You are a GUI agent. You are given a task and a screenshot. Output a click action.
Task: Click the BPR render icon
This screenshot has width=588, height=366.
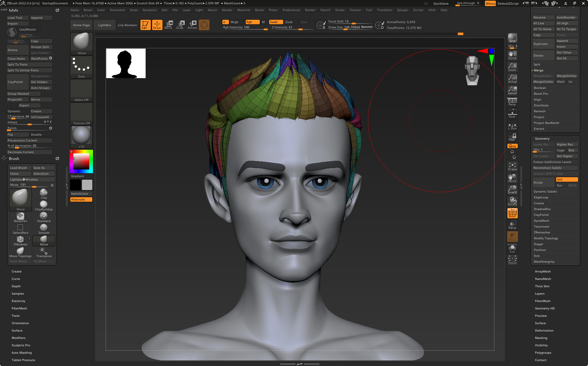(x=512, y=38)
